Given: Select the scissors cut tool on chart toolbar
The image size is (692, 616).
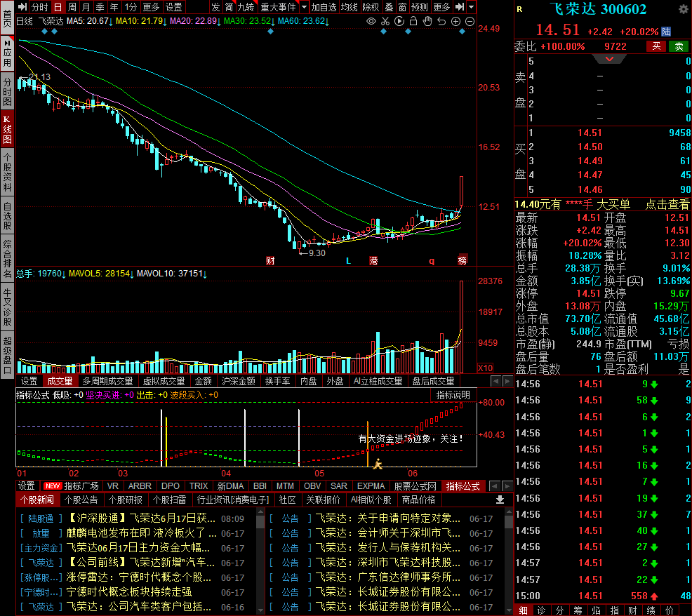Looking at the screenshot, I should tap(385, 21).
